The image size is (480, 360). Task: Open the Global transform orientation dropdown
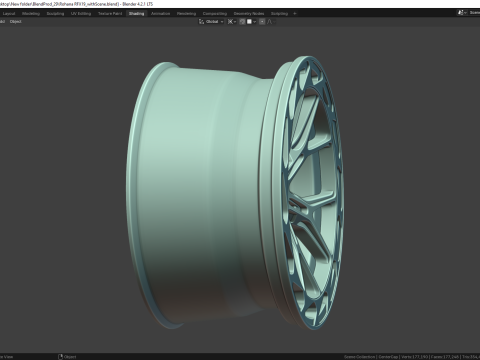[214, 22]
